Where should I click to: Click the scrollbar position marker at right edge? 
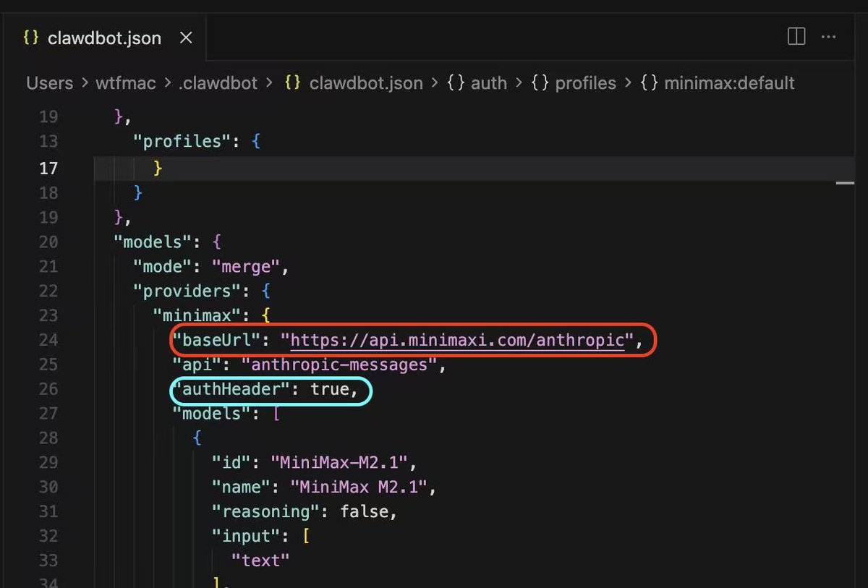pyautogui.click(x=845, y=183)
